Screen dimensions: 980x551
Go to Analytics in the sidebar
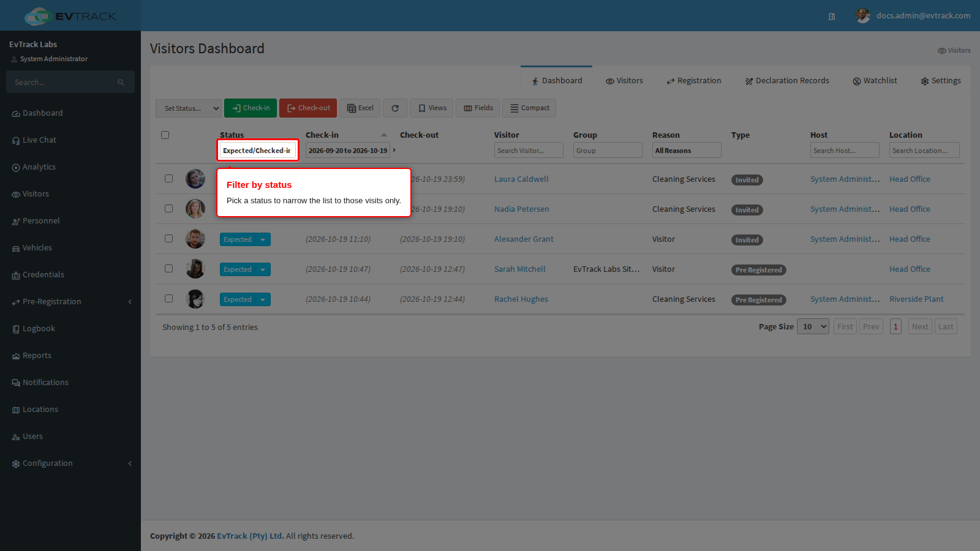tap(39, 167)
